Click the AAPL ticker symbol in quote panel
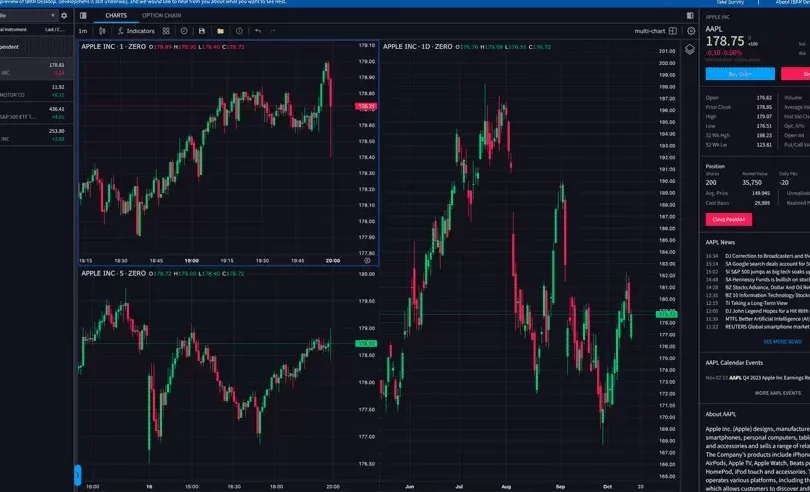The image size is (810, 492). [x=714, y=29]
